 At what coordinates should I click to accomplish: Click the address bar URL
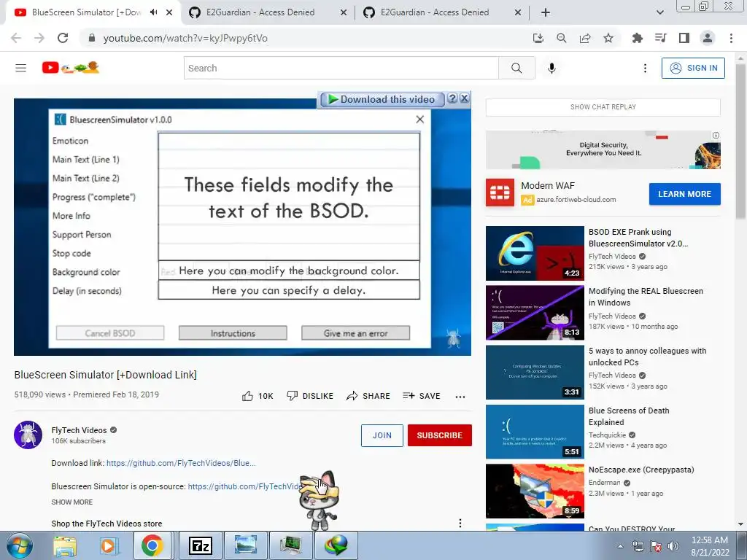[185, 38]
